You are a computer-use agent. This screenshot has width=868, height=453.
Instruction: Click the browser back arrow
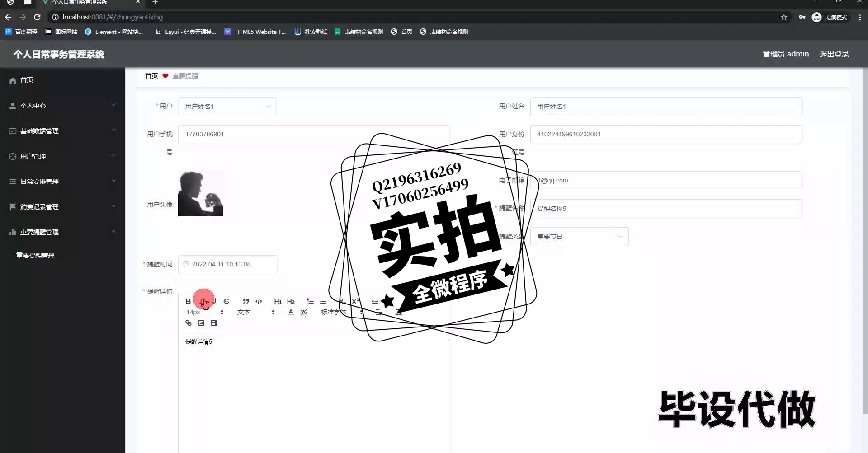coord(8,17)
